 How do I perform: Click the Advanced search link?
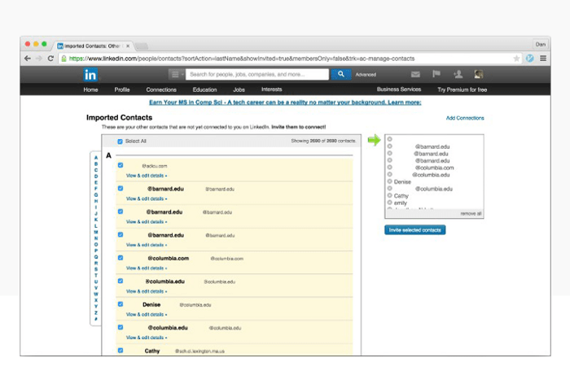pyautogui.click(x=366, y=74)
